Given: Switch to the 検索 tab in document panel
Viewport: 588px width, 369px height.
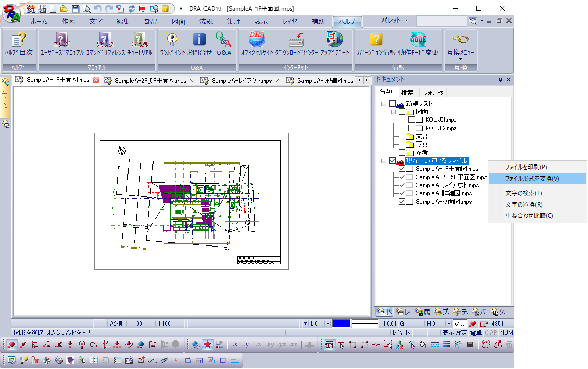Looking at the screenshot, I should pyautogui.click(x=407, y=93).
